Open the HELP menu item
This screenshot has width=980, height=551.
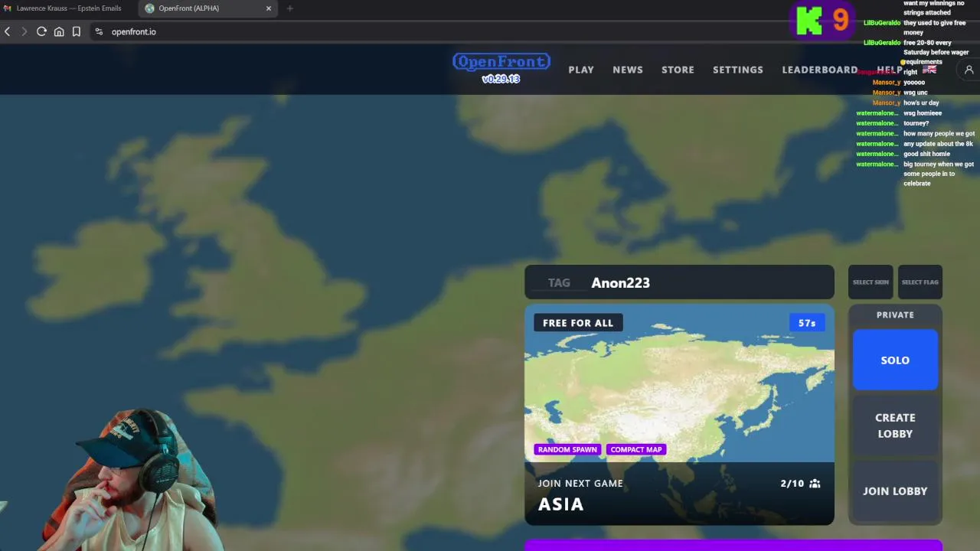[890, 70]
